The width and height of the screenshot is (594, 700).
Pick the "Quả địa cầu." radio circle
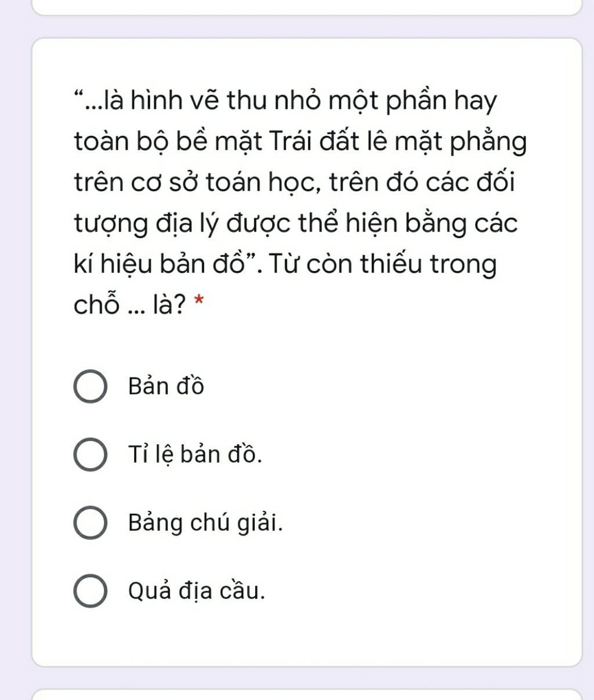point(90,591)
